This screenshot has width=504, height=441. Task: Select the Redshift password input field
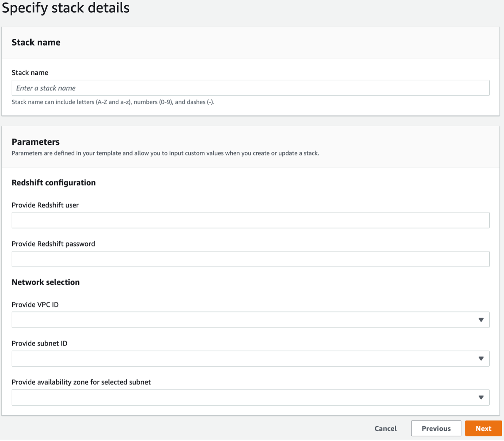point(250,259)
